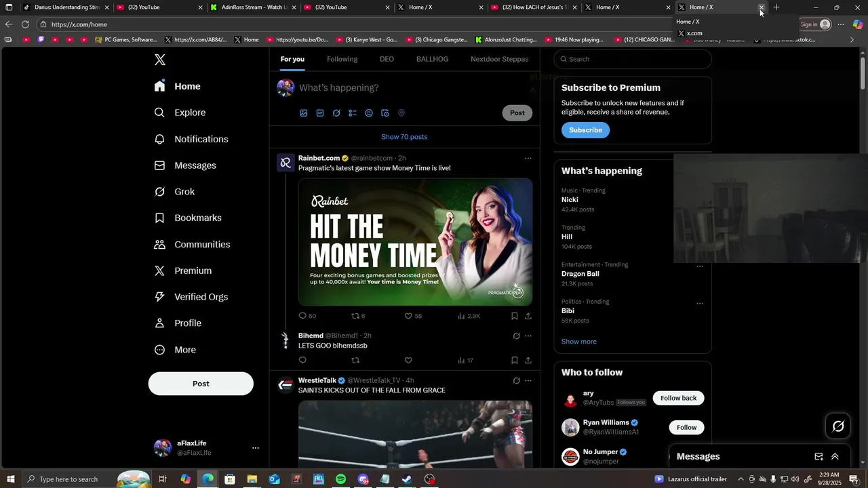Bookmark the Rainbet.com post
Viewport: 868px width, 488px height.
coord(515,316)
